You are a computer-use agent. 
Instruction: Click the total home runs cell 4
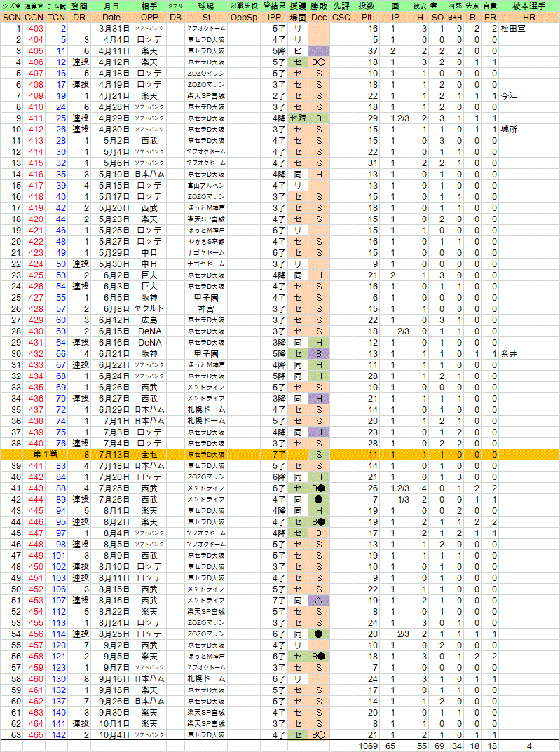(529, 746)
